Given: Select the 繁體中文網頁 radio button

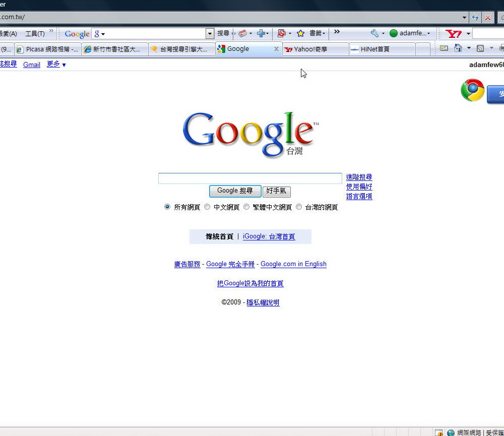Looking at the screenshot, I should [x=246, y=207].
